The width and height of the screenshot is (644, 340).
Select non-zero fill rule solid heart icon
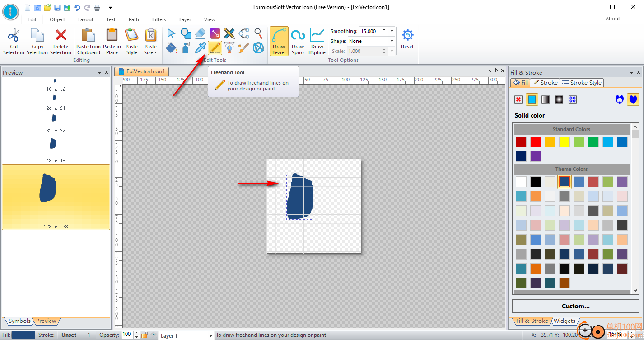click(x=633, y=99)
